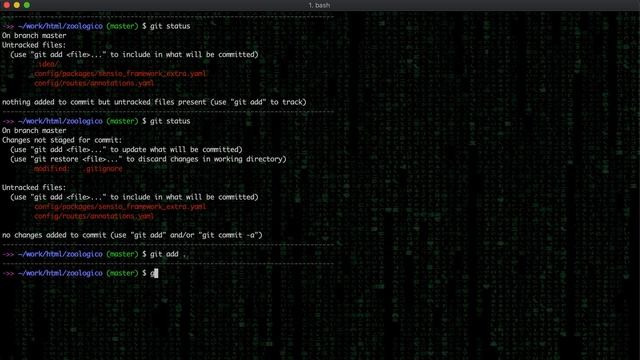Screen dimensions: 640x360
Task: Click the first "git status" command text
Action: [x=170, y=26]
